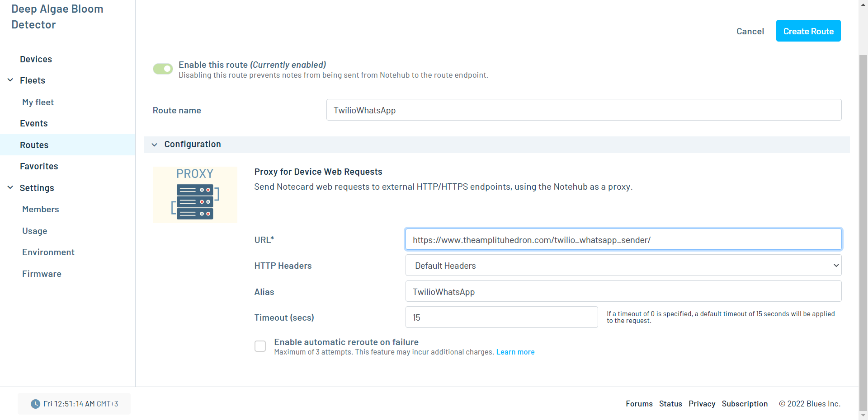Click the Route name input field
Viewport: 868px width, 420px height.
[583, 110]
